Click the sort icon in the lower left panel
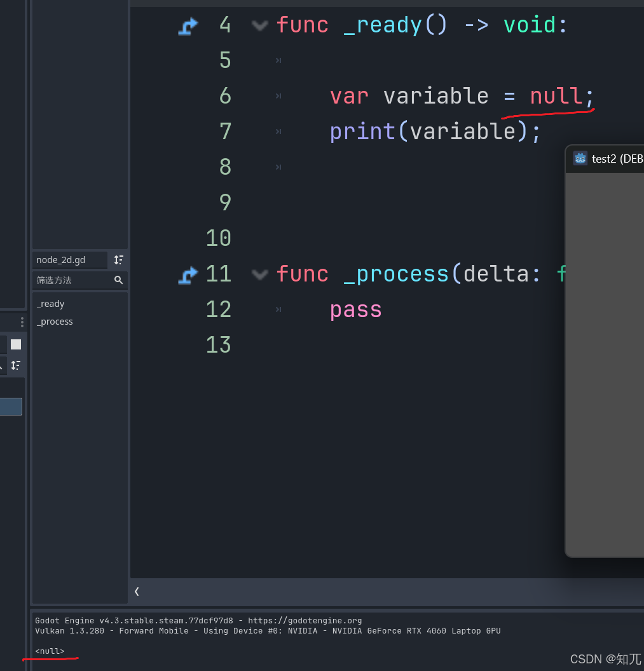644x671 pixels. (15, 365)
